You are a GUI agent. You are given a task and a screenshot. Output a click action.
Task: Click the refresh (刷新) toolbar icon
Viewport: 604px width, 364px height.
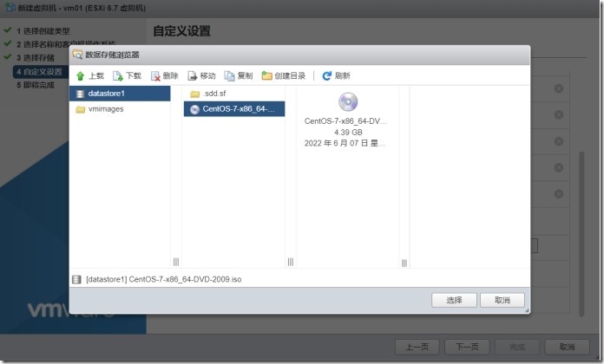[326, 75]
